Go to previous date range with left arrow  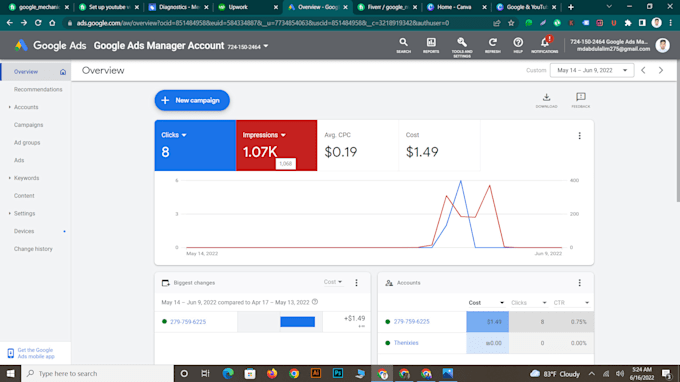tap(644, 70)
